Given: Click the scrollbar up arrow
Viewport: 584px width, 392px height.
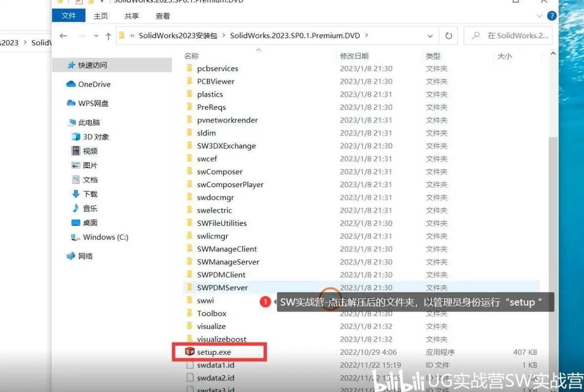Looking at the screenshot, I should (553, 54).
